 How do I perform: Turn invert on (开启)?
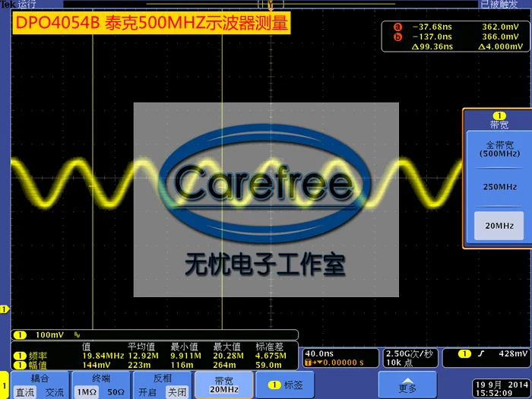click(x=147, y=392)
